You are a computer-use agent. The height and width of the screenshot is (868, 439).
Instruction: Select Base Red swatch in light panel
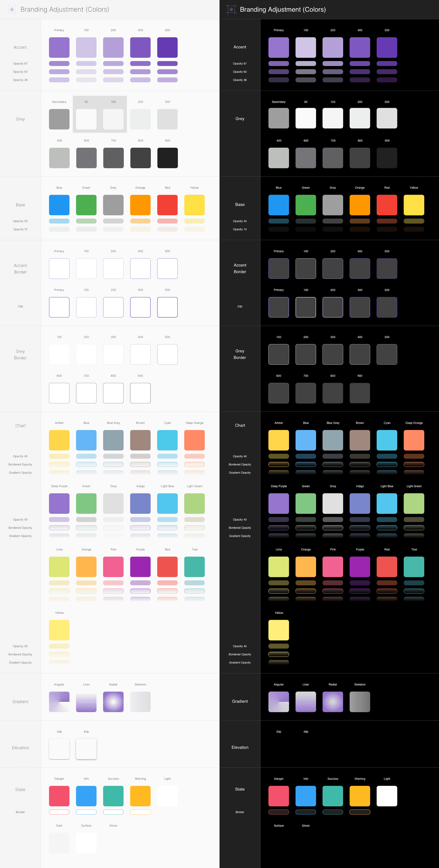[168, 205]
